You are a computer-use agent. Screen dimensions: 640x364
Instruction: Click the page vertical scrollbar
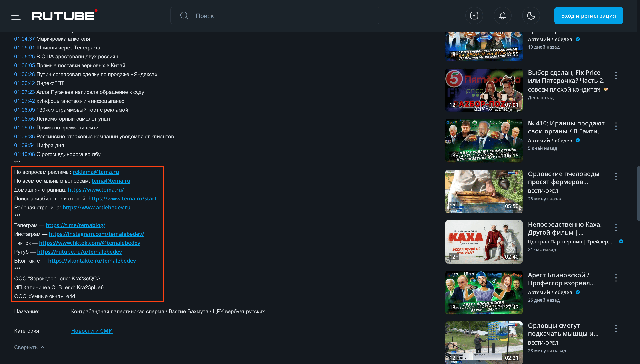pos(638,194)
